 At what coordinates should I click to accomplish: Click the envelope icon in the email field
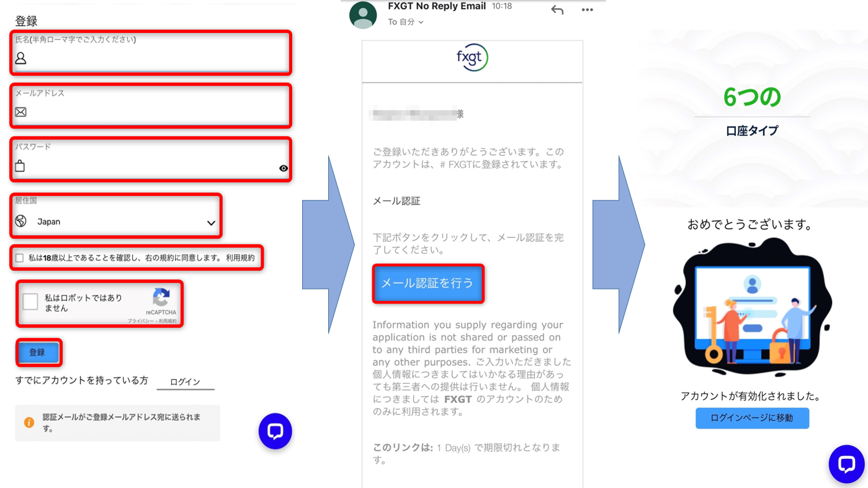pos(20,112)
